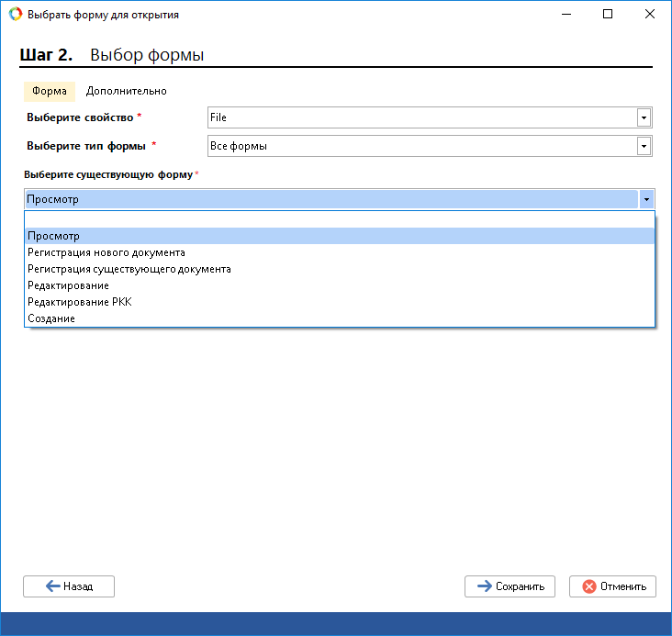
Task: Switch to the Дополнительно tab
Action: click(126, 91)
